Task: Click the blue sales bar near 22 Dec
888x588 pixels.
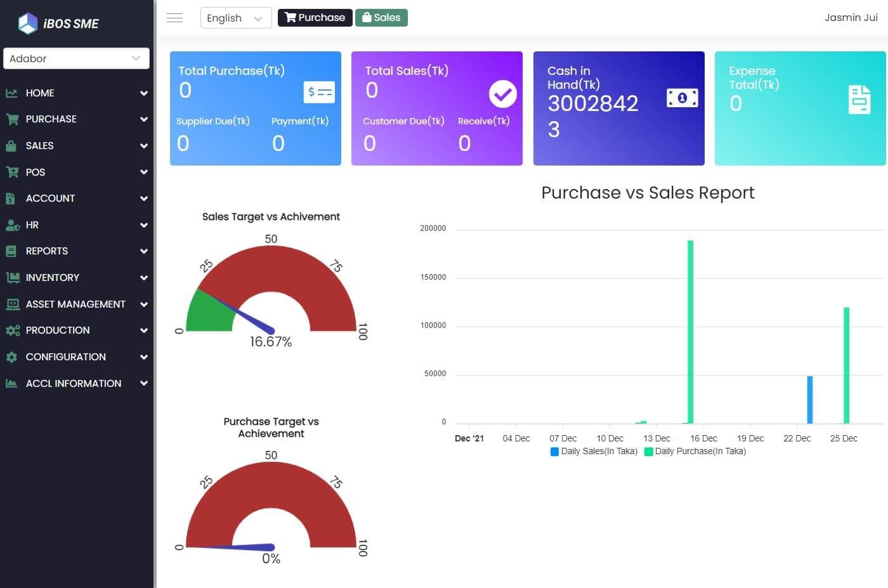Action: click(809, 400)
